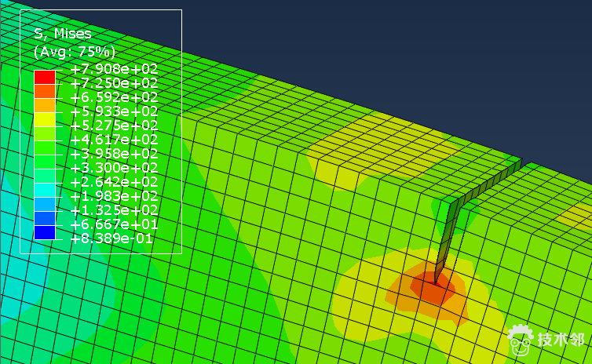Screen dimensions: 592x364
Task: Click the yellow legend color band
Action: pyautogui.click(x=45, y=119)
